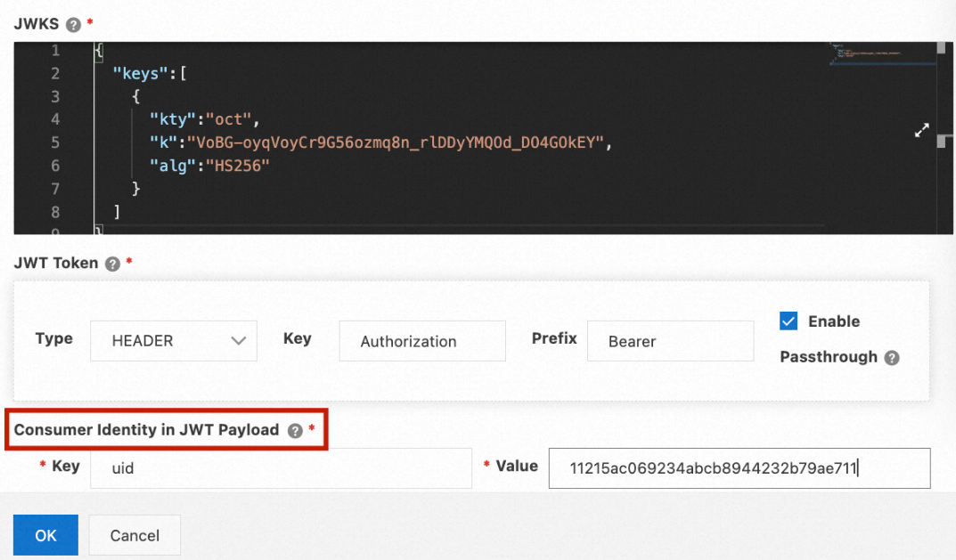Click the "k" secret key value line
956x560 pixels.
[380, 142]
